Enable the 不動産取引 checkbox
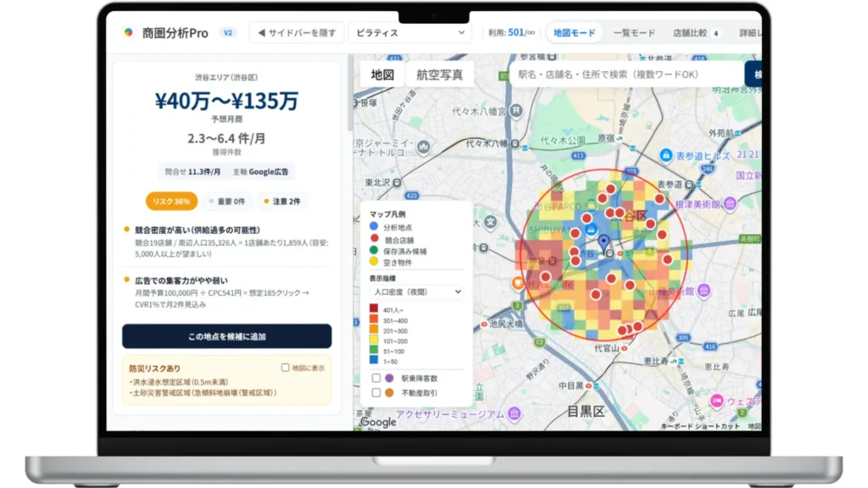 [x=376, y=392]
